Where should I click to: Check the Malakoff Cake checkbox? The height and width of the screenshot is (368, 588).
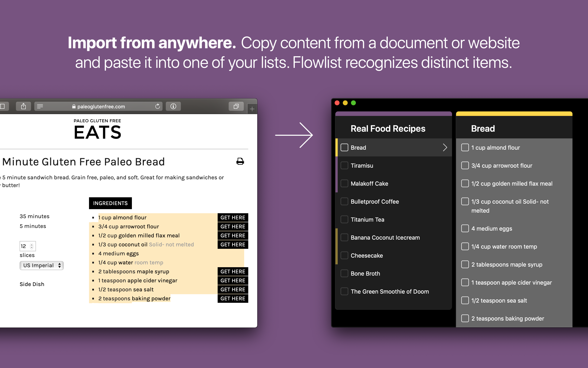pyautogui.click(x=344, y=184)
